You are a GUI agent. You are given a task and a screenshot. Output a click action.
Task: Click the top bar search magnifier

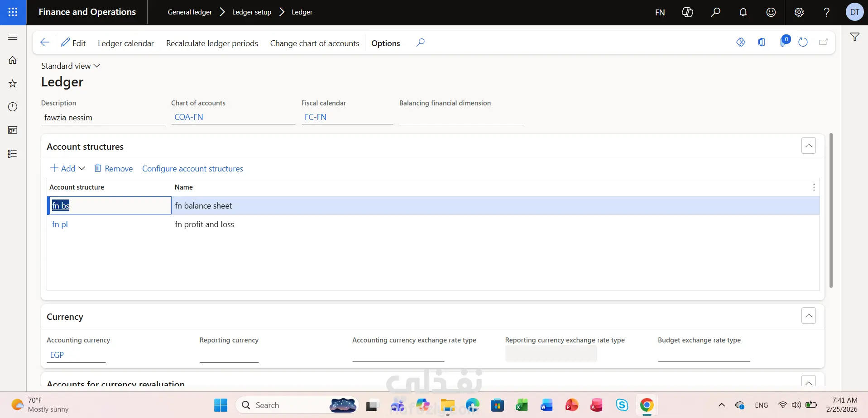[x=715, y=12]
